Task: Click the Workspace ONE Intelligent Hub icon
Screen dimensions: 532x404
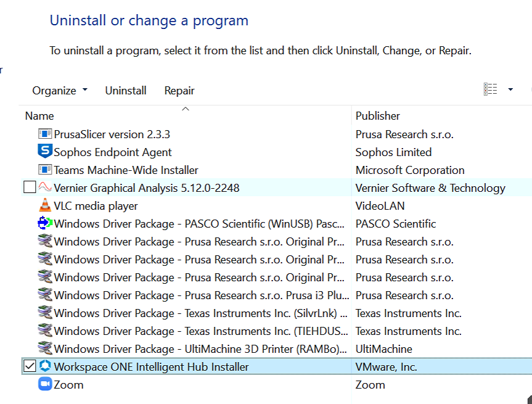Action: (45, 366)
